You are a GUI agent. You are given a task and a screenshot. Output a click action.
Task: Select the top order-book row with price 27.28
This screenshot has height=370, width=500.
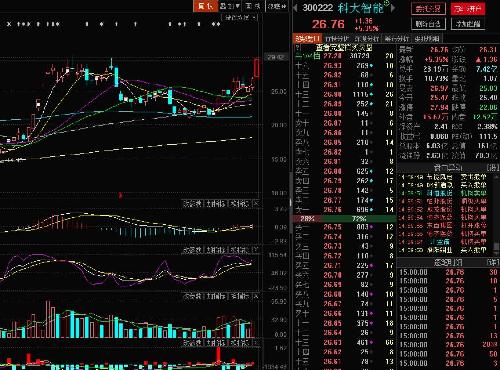tap(345, 56)
